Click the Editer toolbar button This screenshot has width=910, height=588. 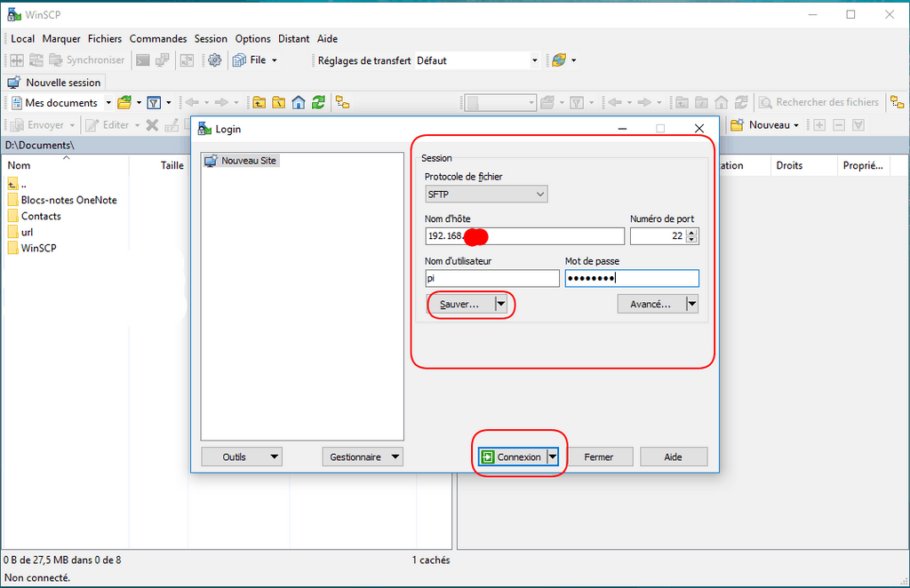108,124
